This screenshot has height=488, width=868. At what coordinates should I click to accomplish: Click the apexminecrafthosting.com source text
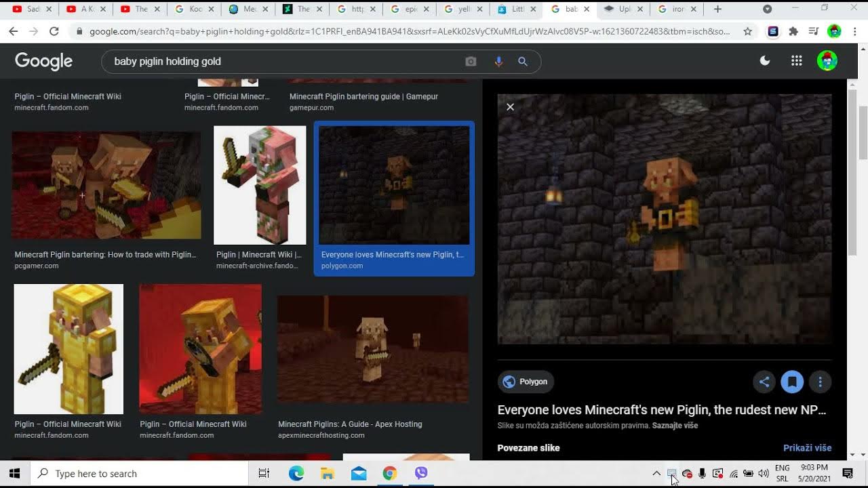pyautogui.click(x=321, y=435)
